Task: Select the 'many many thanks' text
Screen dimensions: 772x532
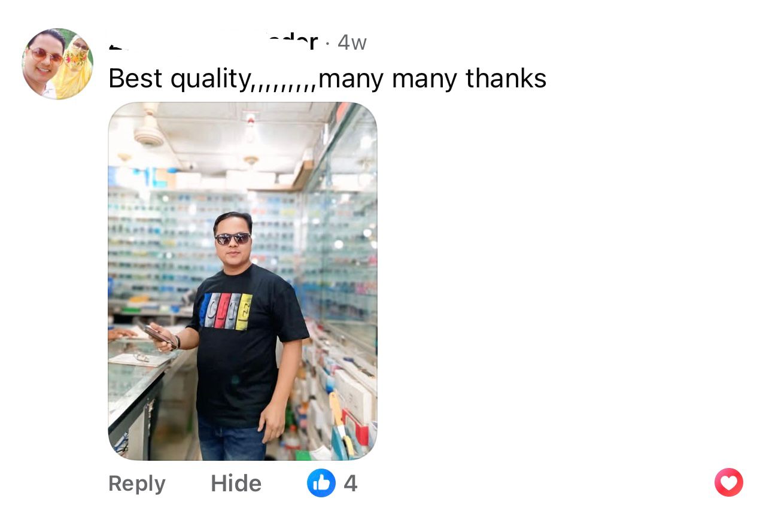Action: coord(433,78)
